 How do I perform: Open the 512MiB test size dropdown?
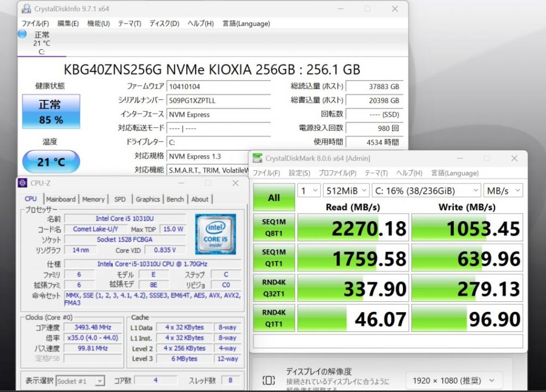pos(346,191)
